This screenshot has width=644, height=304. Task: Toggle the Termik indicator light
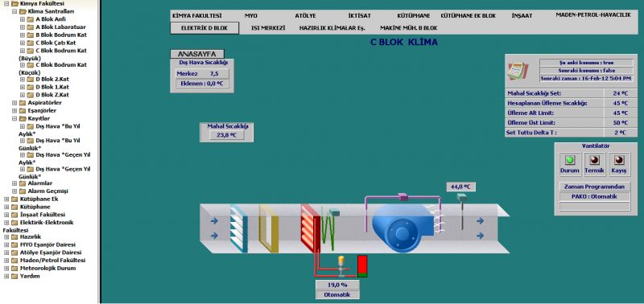coord(594,160)
